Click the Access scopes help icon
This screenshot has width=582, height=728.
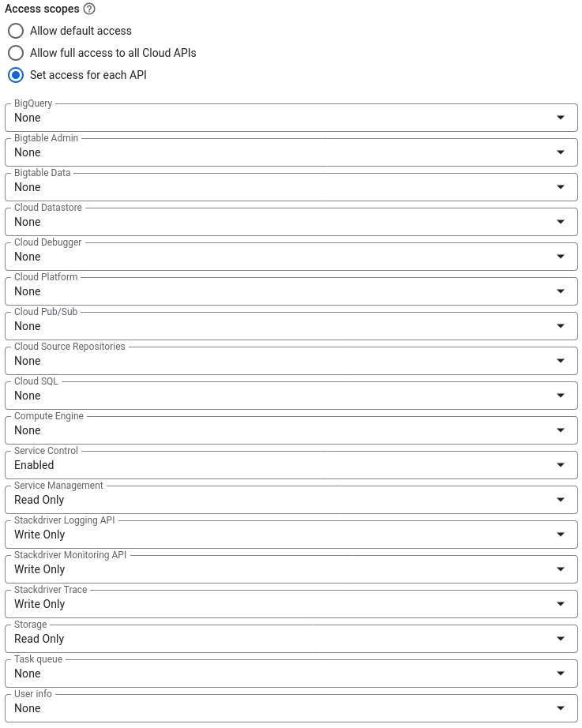pos(89,9)
